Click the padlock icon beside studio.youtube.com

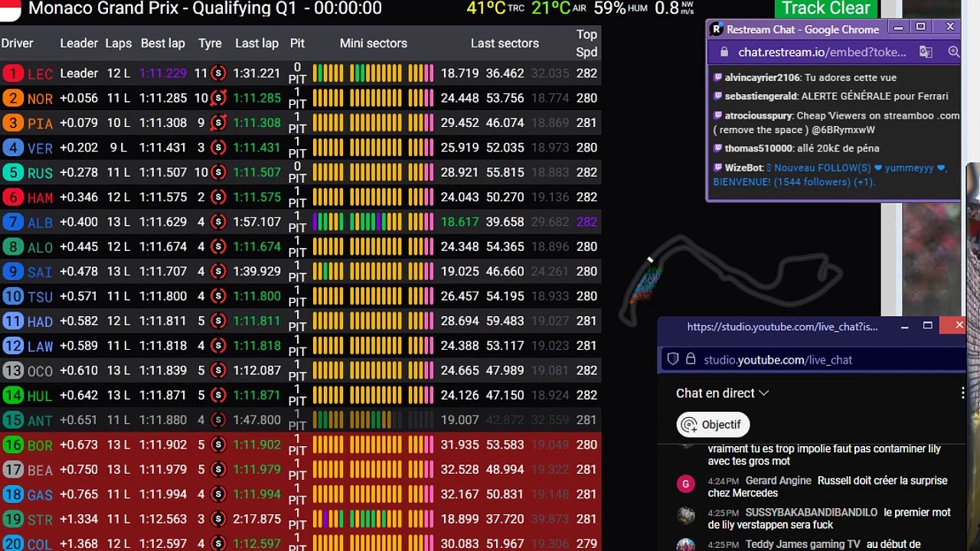click(x=691, y=359)
